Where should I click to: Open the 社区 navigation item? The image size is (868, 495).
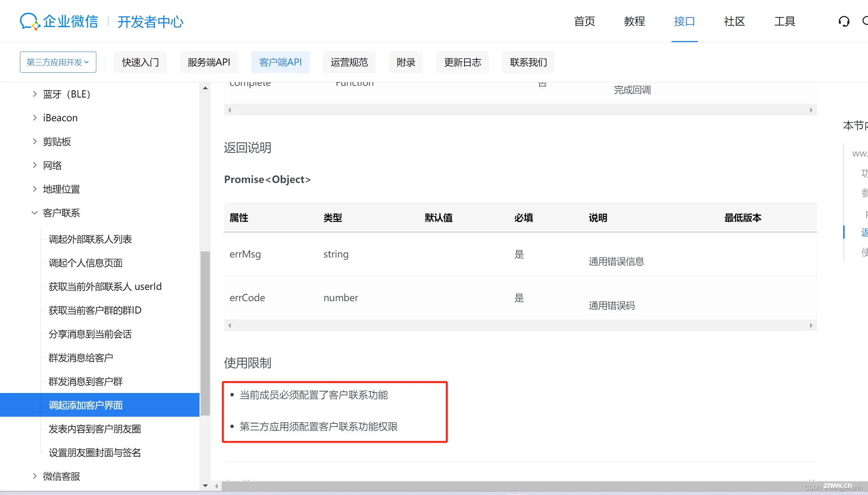pyautogui.click(x=734, y=21)
